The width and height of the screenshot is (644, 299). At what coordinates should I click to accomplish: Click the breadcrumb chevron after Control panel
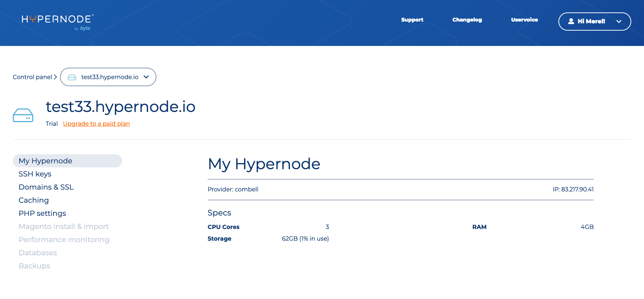click(55, 77)
